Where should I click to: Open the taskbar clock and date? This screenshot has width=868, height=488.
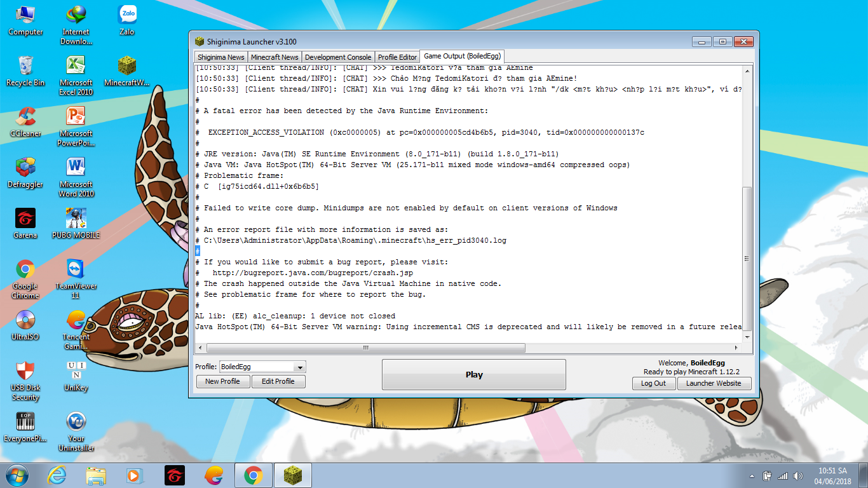[x=833, y=475]
